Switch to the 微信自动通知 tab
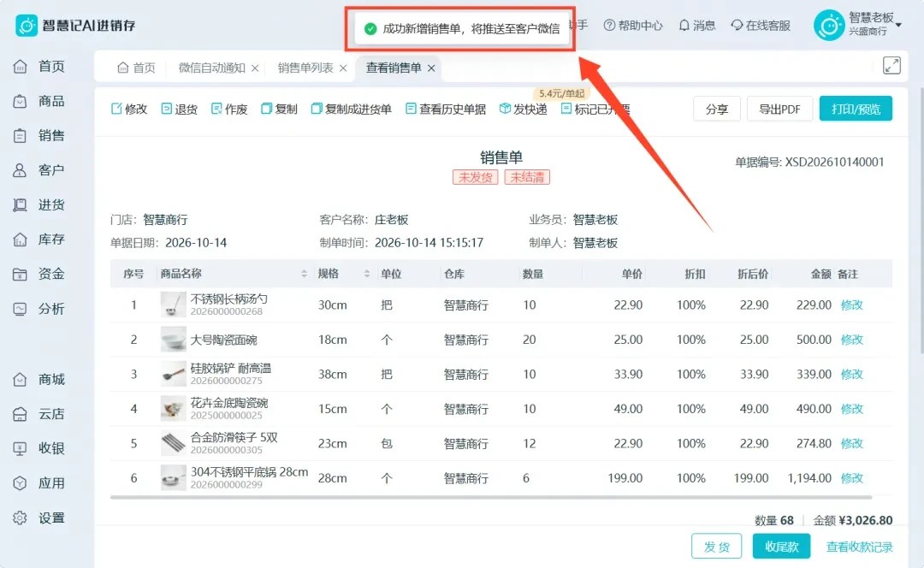This screenshot has width=924, height=568. click(211, 68)
